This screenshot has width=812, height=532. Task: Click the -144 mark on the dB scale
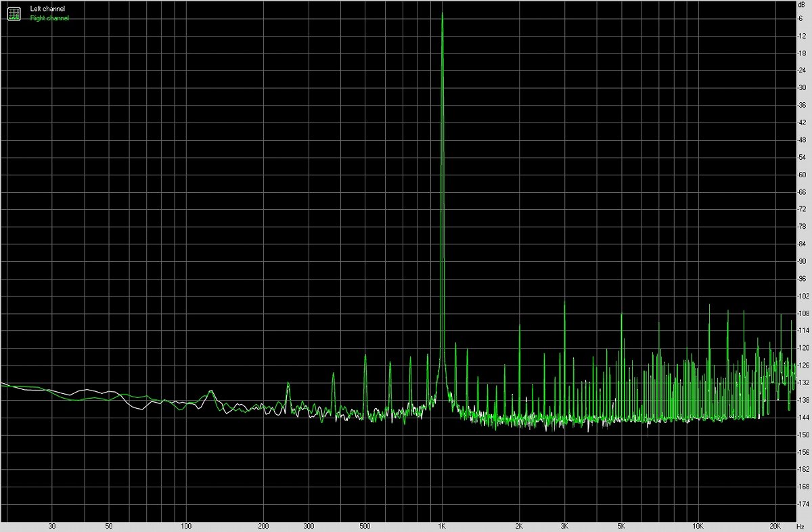tap(803, 418)
